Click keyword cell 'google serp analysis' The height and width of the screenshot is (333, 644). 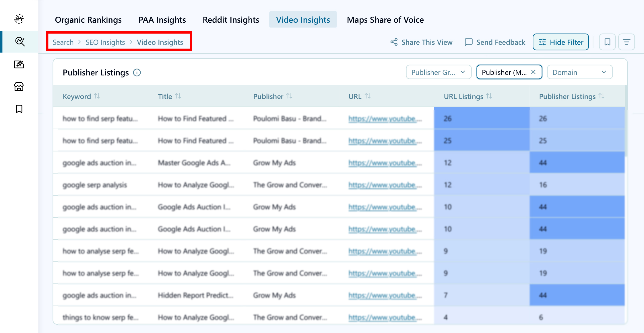[x=95, y=185]
